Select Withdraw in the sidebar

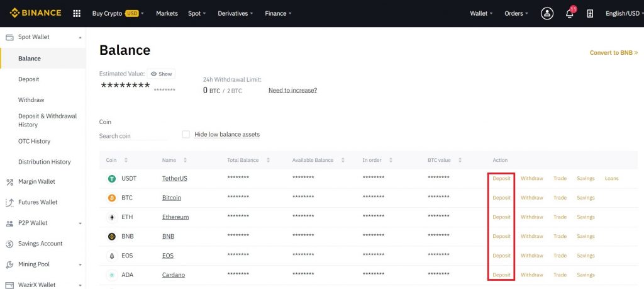[x=31, y=100]
